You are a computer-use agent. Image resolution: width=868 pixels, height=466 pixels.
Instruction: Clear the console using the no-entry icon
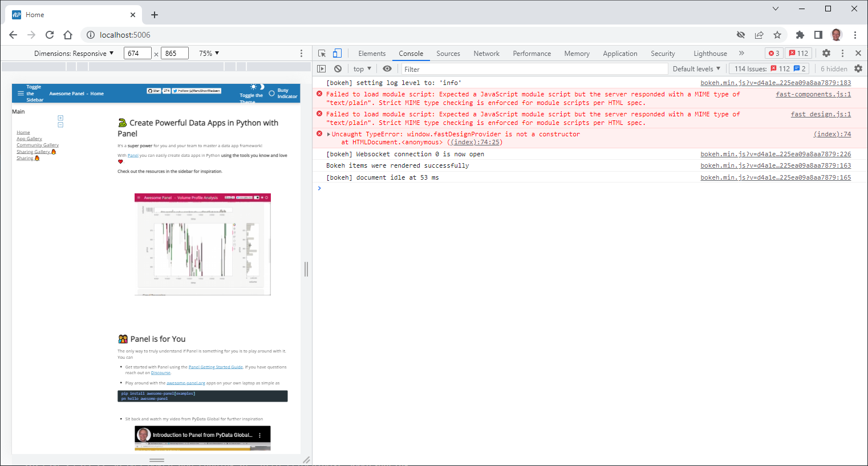tap(338, 68)
